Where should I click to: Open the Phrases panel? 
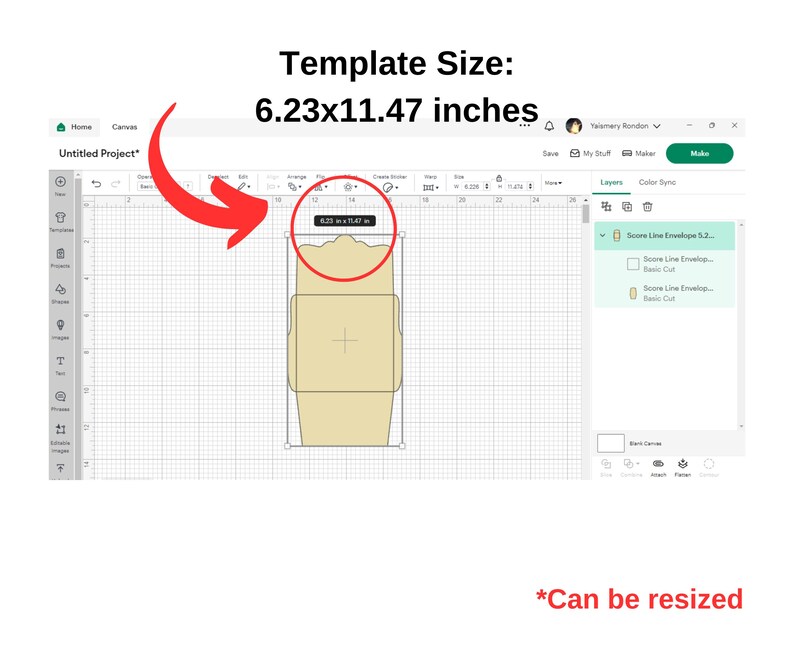click(60, 401)
